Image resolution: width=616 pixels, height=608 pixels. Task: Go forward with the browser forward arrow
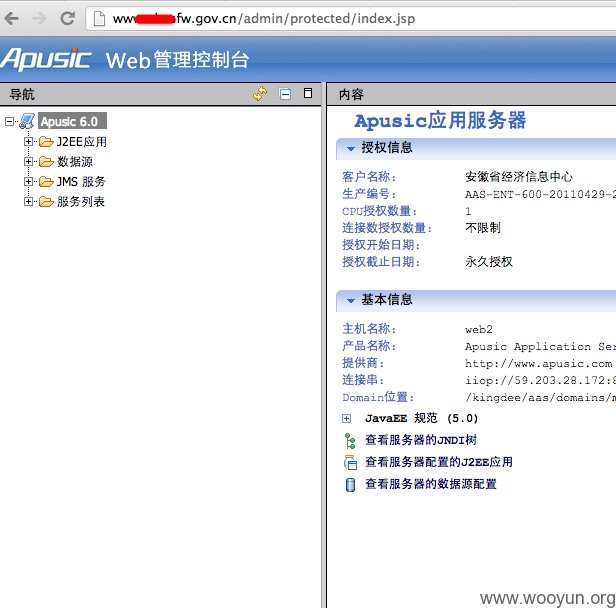39,18
